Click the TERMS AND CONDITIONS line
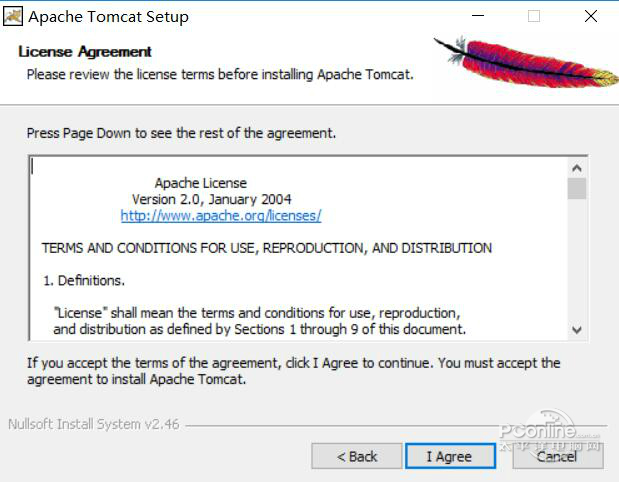This screenshot has height=482, width=619. pos(267,248)
